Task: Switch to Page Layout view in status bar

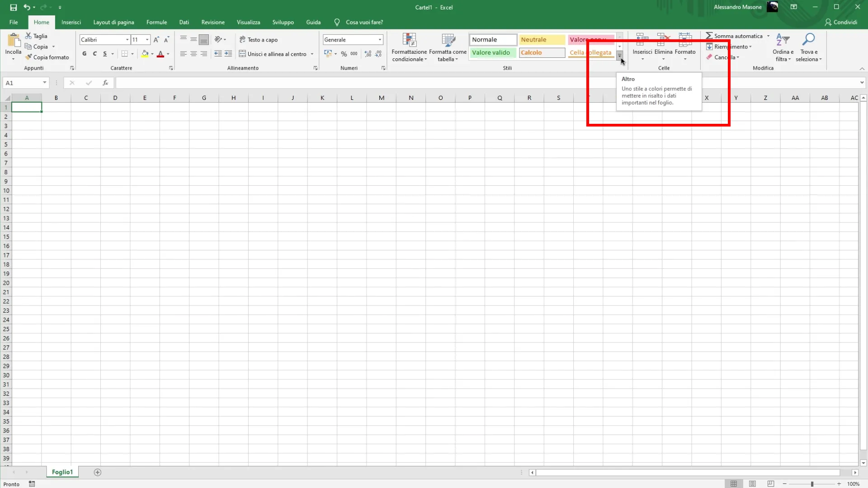Action: tap(752, 484)
